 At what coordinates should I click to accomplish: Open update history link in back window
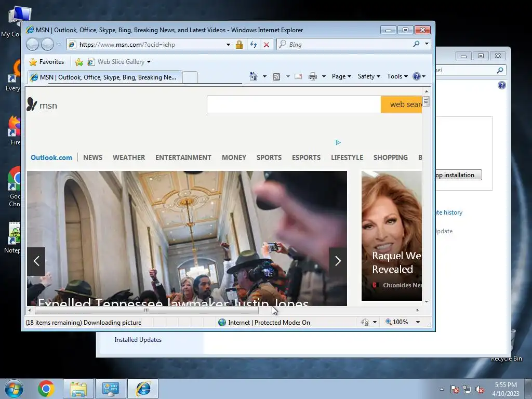pyautogui.click(x=449, y=212)
